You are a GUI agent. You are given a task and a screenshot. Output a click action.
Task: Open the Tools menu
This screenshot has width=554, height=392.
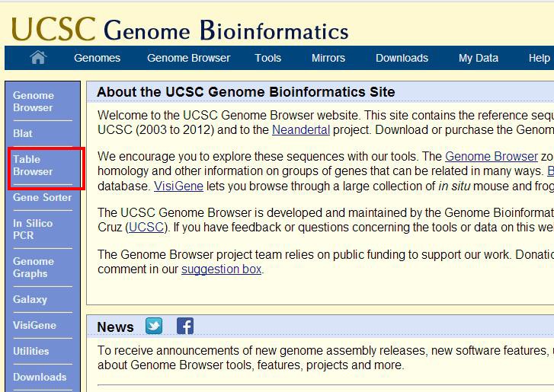pos(268,58)
